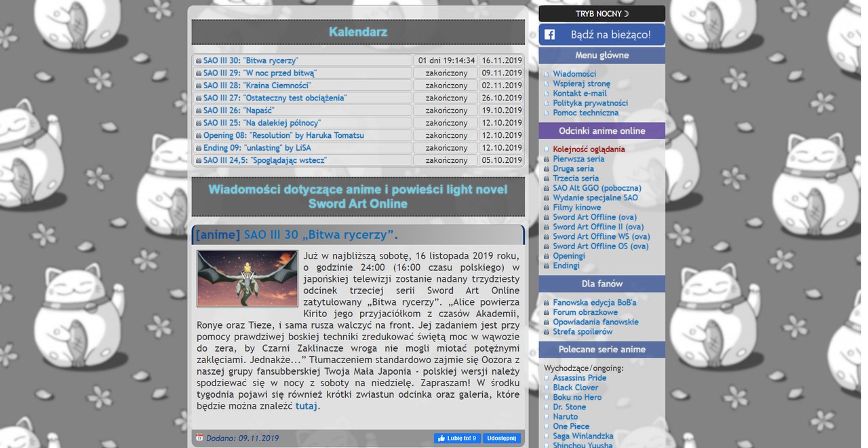Viewport: 868px width, 448px height.
Task: Open Sword Art Offline (ova)
Action: [x=595, y=217]
